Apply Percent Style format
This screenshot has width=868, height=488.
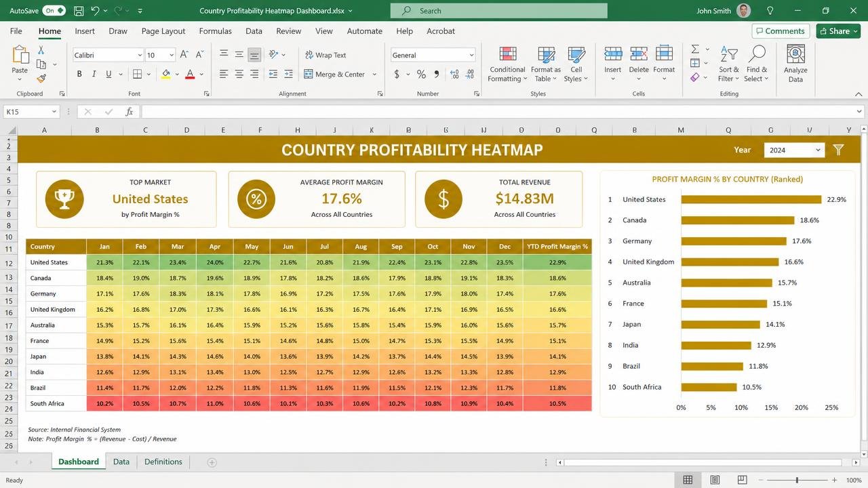[x=421, y=74]
